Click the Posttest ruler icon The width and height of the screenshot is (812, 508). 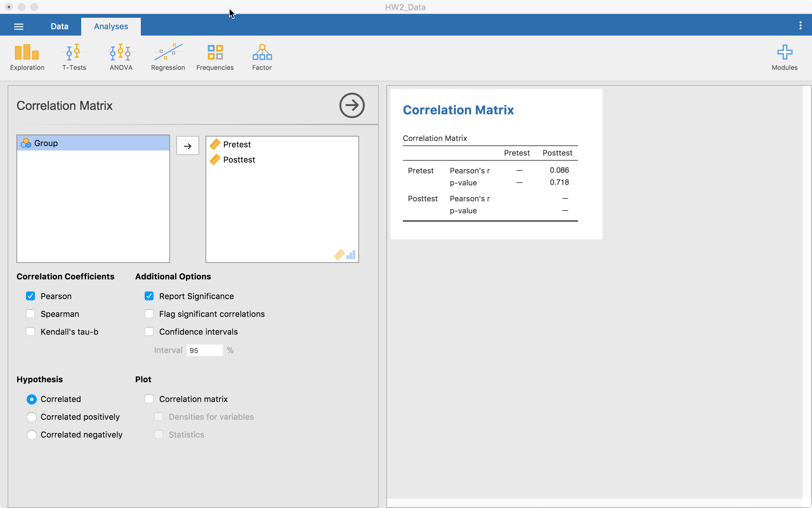(x=215, y=160)
